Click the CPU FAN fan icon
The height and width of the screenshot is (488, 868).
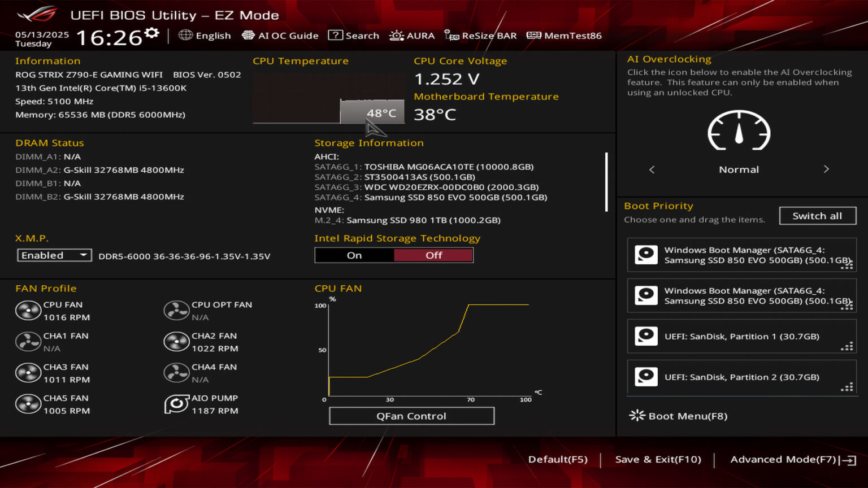pos(28,311)
